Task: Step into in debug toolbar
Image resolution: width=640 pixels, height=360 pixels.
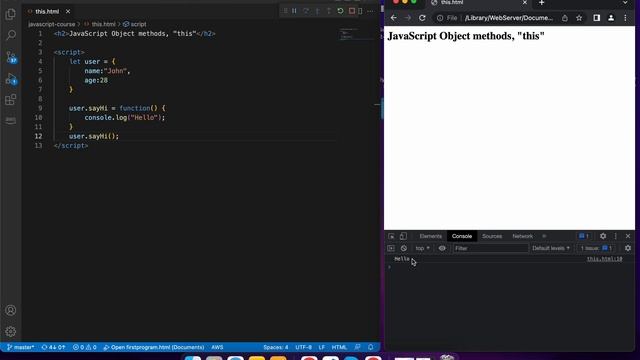Action: tap(317, 11)
